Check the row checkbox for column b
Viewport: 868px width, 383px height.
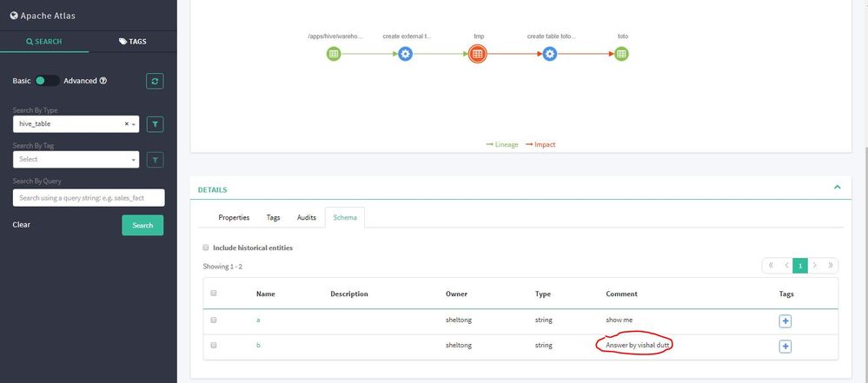[x=214, y=345]
